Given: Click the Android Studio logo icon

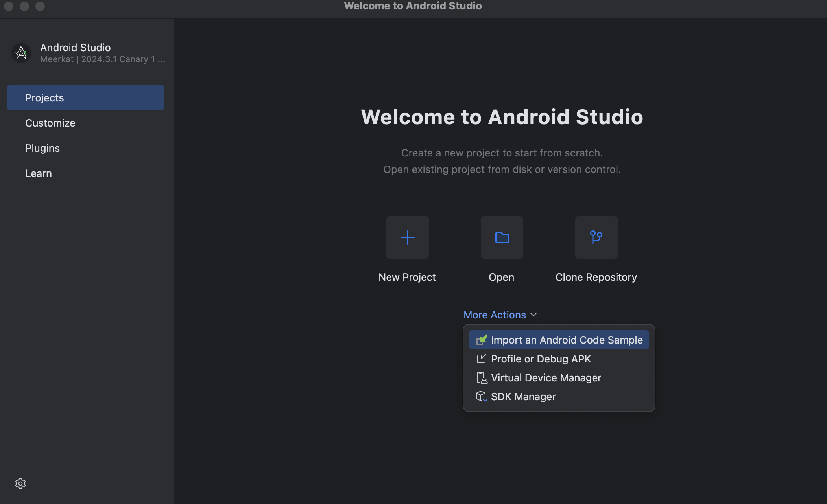Looking at the screenshot, I should 21,53.
